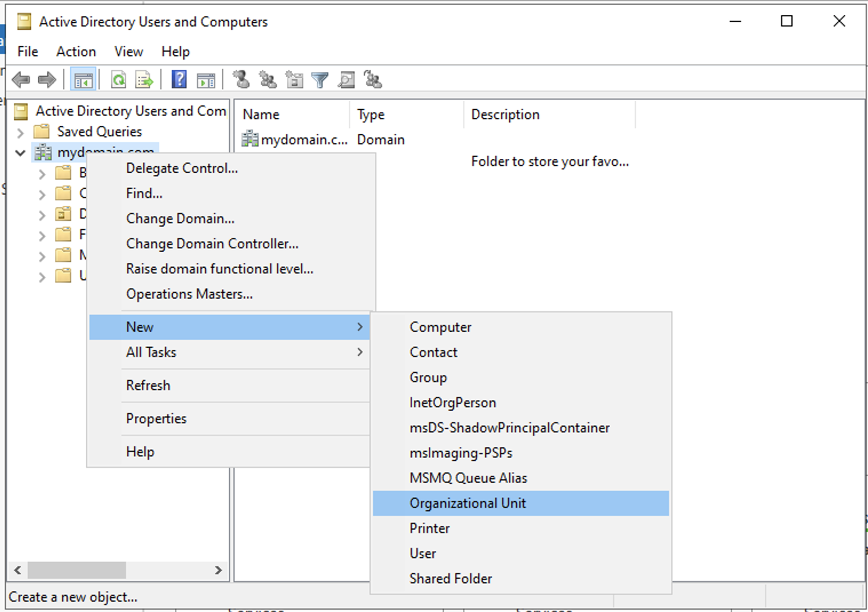This screenshot has height=612, width=868.
Task: Open the File menu
Action: coord(27,51)
